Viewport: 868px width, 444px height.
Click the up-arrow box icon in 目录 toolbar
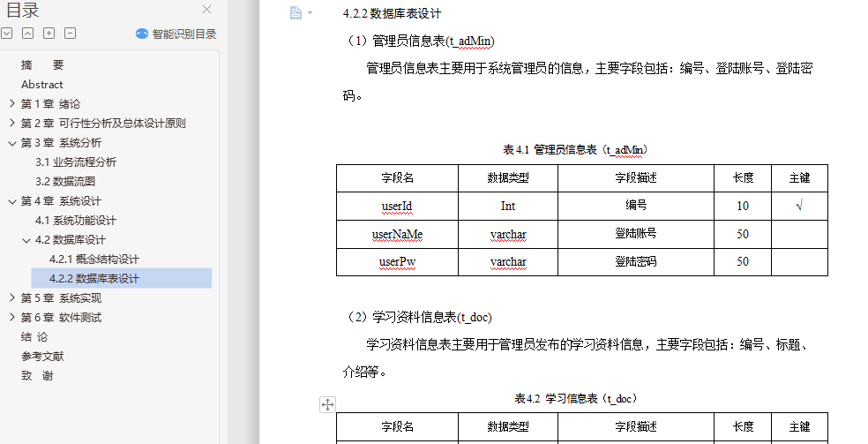[x=27, y=34]
